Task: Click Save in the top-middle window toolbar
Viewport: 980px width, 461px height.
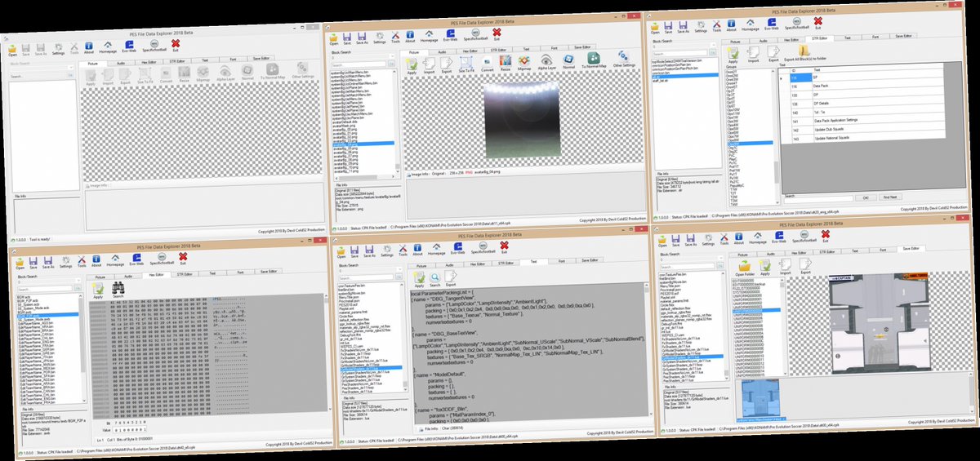Action: (x=348, y=38)
